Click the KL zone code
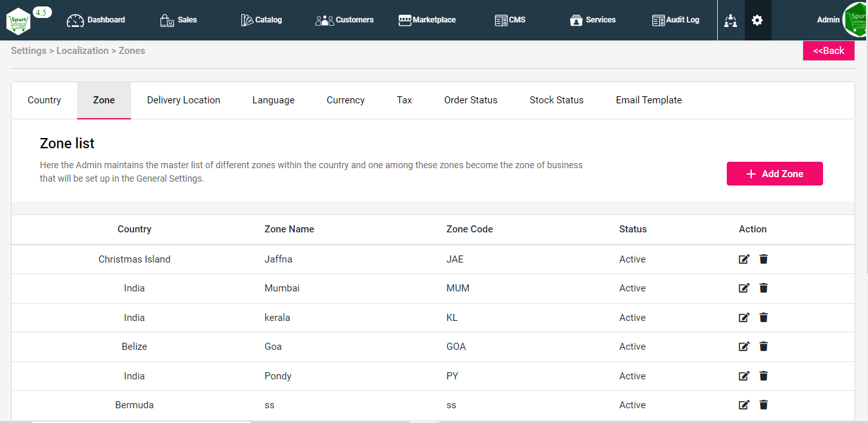868x423 pixels. (x=452, y=318)
